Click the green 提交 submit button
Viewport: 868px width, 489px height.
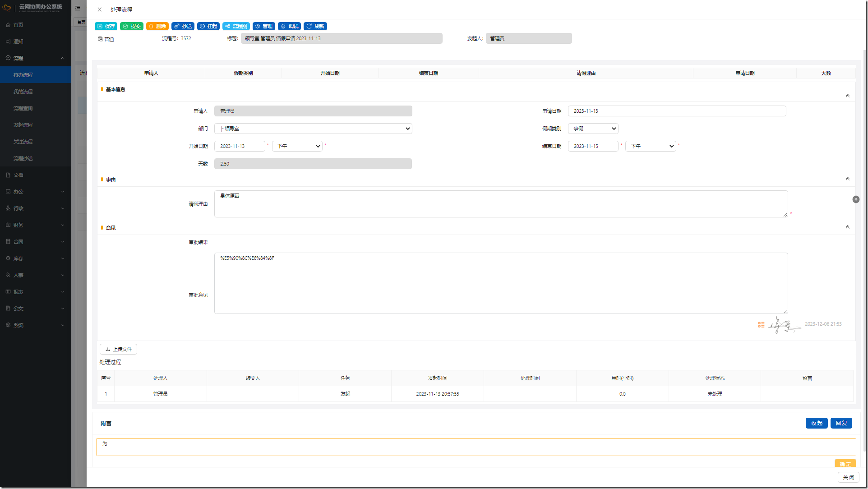coord(132,26)
